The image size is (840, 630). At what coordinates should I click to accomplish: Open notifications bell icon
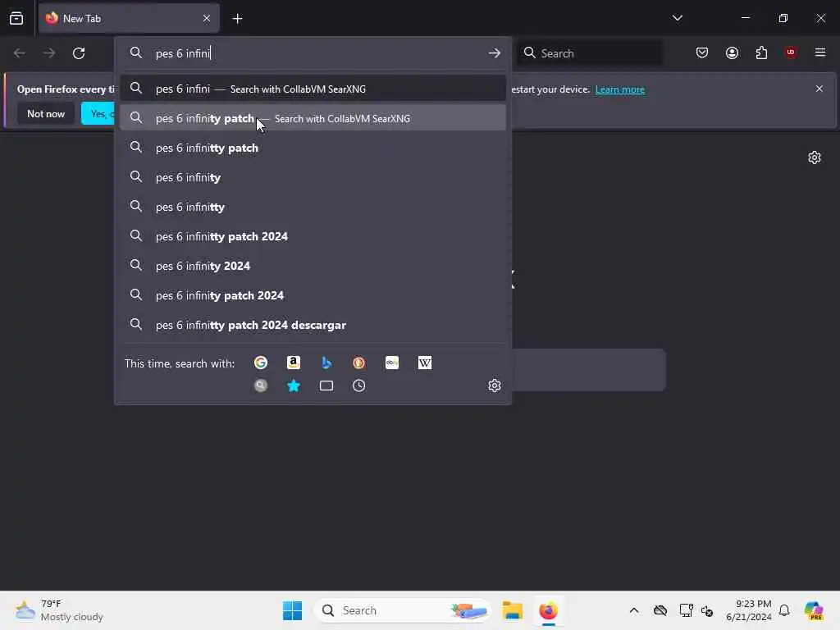click(x=784, y=610)
